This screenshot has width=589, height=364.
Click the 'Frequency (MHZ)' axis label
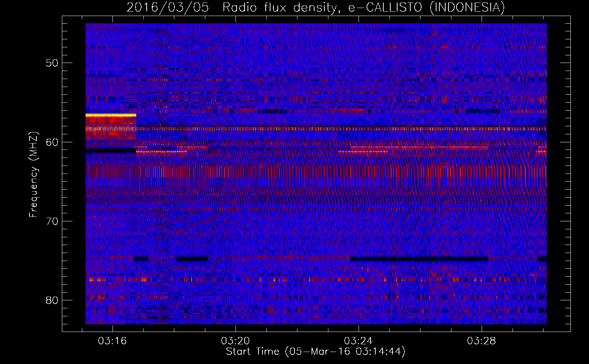coord(33,175)
